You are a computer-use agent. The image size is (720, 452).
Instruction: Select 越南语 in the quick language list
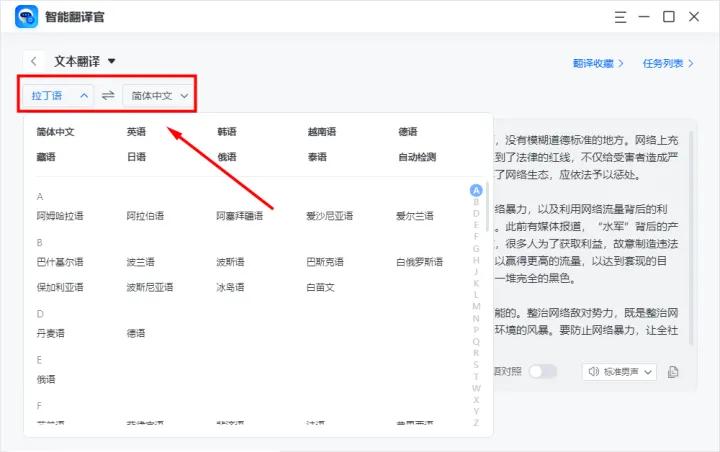coord(321,132)
